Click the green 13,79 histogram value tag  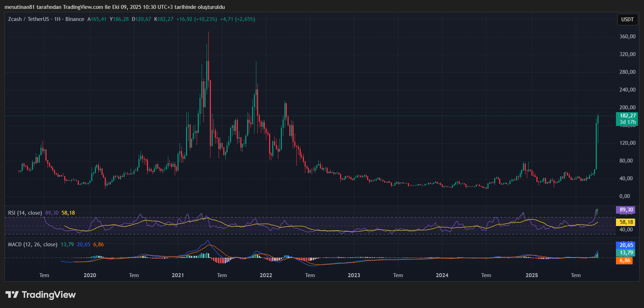tap(626, 253)
